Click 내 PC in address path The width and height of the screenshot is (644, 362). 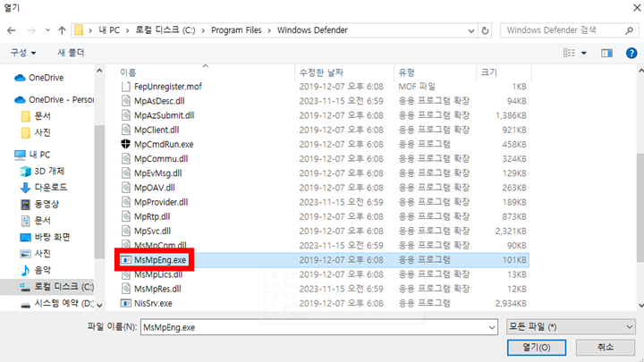pos(109,30)
